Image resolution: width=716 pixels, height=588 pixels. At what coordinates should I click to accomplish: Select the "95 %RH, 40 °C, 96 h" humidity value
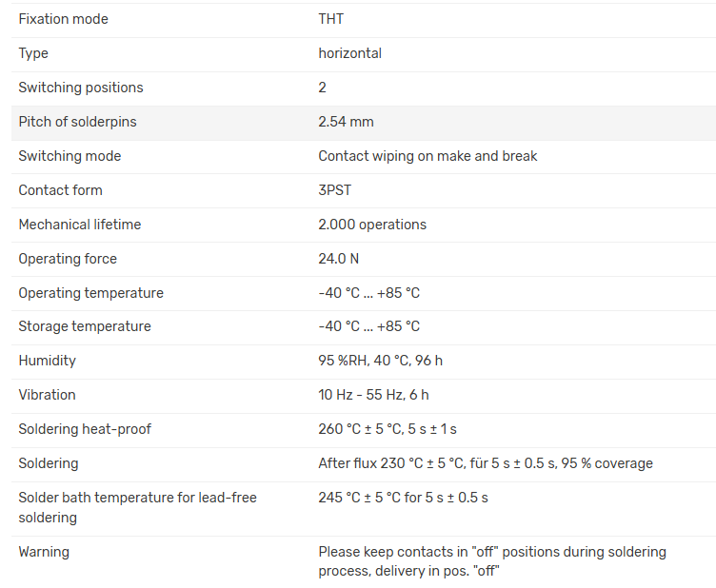(380, 361)
